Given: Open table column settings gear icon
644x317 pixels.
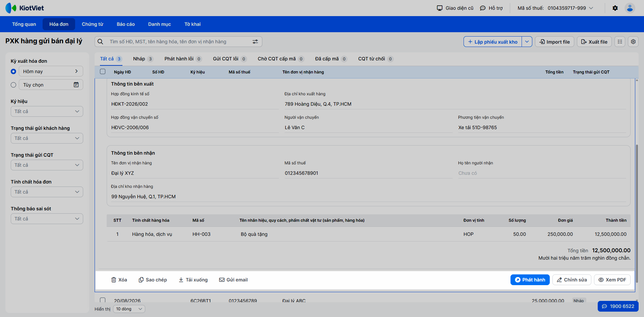Looking at the screenshot, I should point(633,42).
